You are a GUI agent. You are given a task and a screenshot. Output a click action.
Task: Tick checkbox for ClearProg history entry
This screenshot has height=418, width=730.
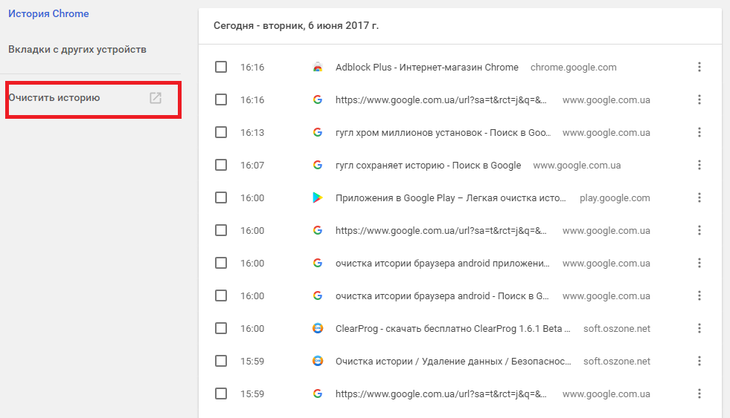click(221, 328)
